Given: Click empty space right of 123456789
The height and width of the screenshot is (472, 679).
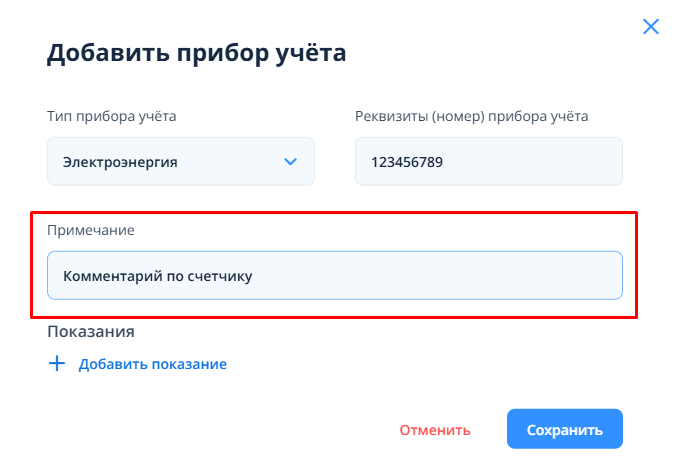Looking at the screenshot, I should click(x=540, y=161).
